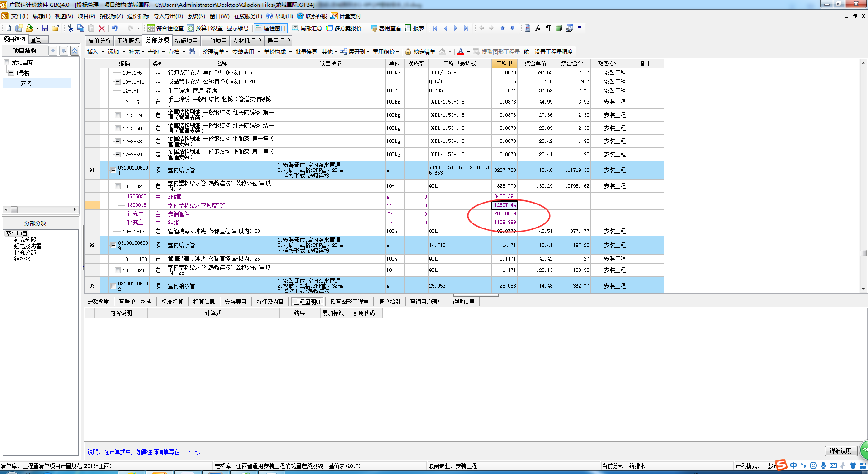Open 反查图形工程量 bottom tab

[349, 302]
